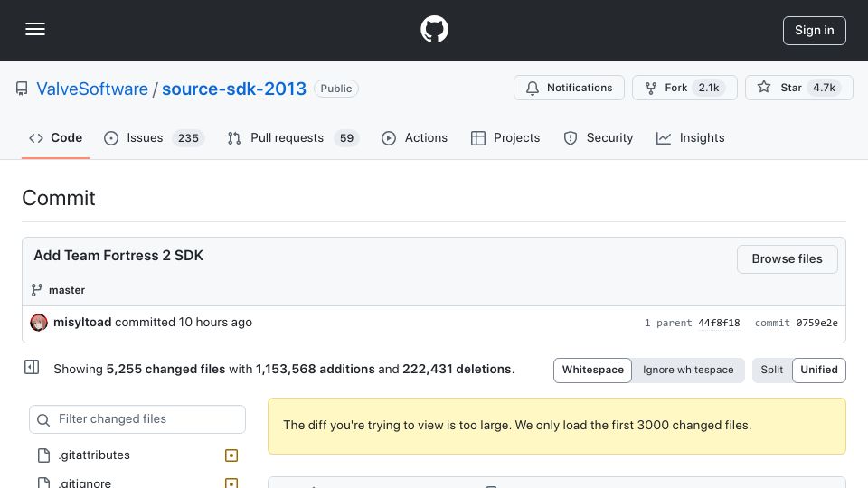868x488 pixels.
Task: Click the Browse files button
Action: point(787,259)
